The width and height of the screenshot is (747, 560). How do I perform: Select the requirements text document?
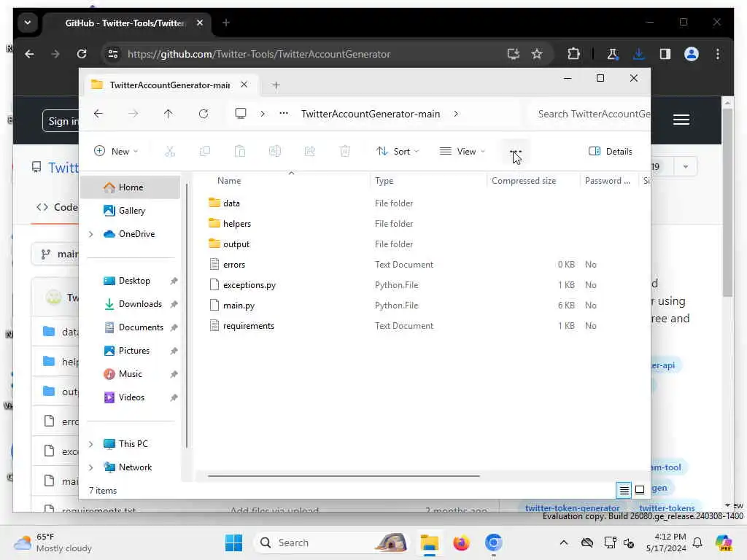point(248,326)
